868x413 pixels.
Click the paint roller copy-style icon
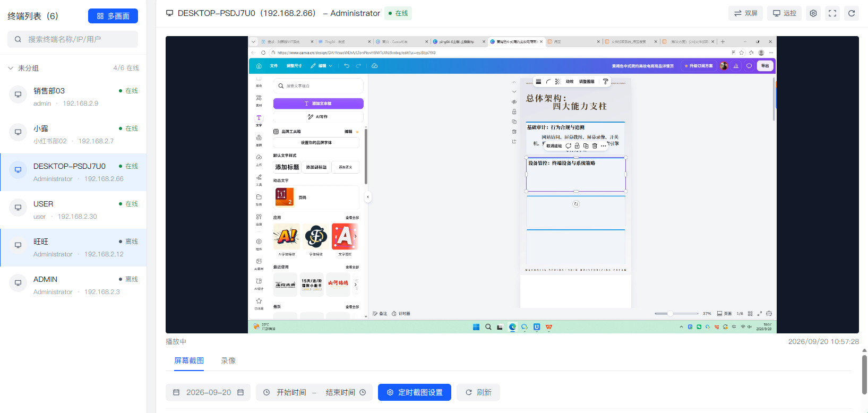point(605,82)
